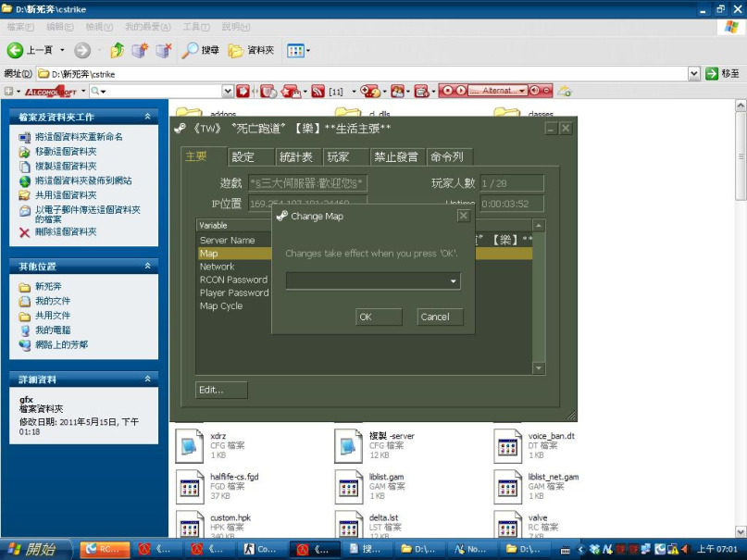Click the Explorer Forward arrow button

82,50
